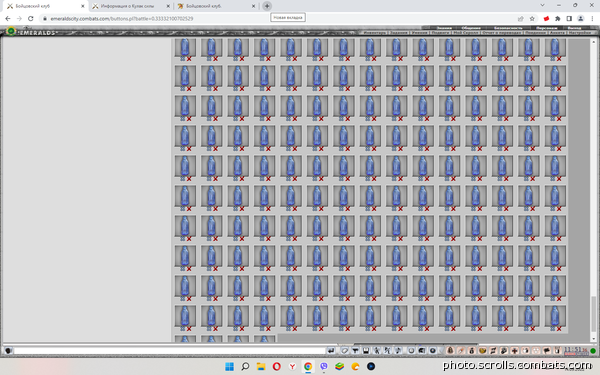
Task: Open the Chrome extensions puzzle icon
Action: 558,18
